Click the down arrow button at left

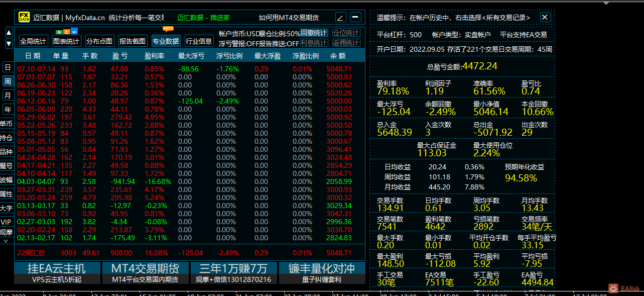[9, 44]
